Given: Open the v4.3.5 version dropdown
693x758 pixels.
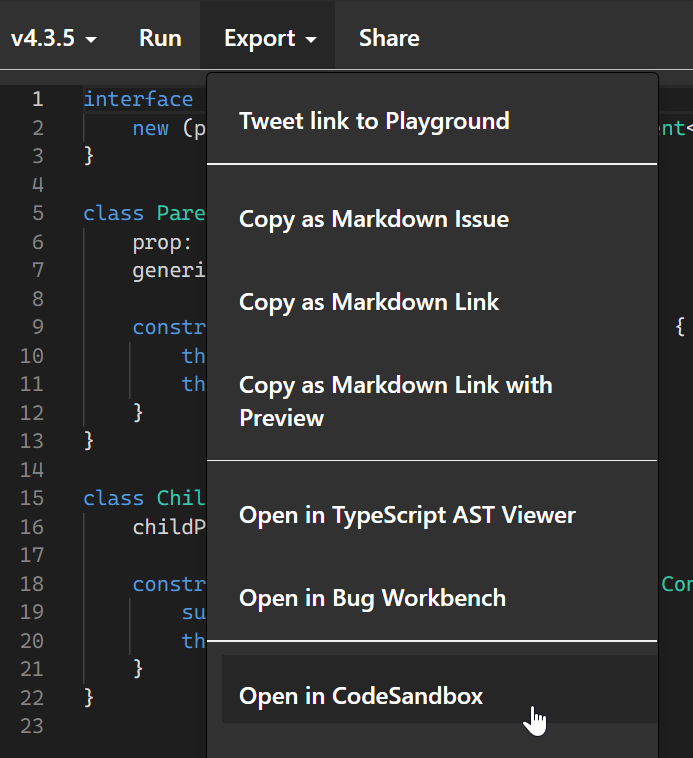Looking at the screenshot, I should tap(54, 39).
